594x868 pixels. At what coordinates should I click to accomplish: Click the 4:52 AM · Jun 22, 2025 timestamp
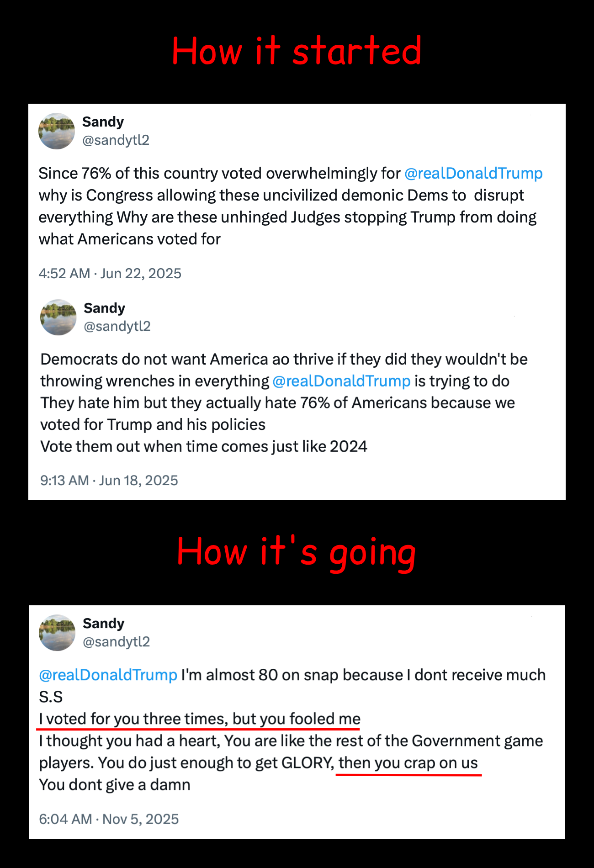coord(110,274)
